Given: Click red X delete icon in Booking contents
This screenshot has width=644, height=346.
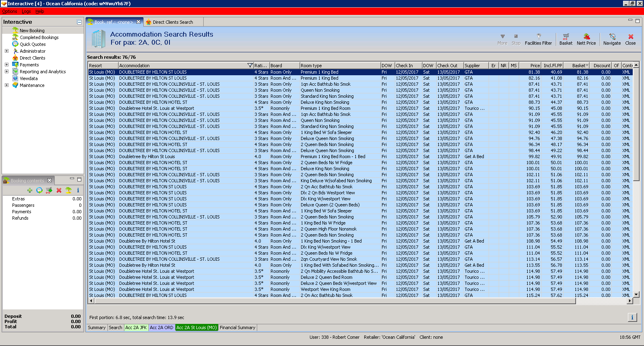Looking at the screenshot, I should pos(59,190).
